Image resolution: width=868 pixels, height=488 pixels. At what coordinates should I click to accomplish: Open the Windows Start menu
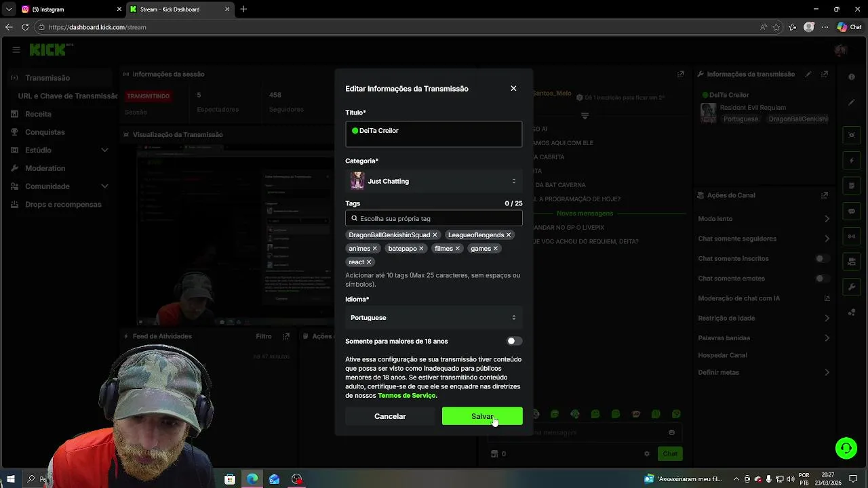click(11, 479)
